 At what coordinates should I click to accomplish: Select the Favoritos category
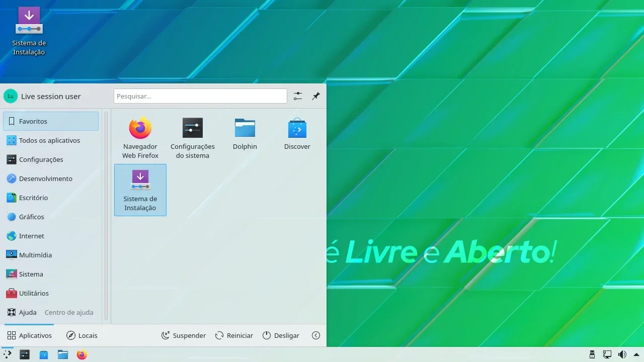point(51,121)
